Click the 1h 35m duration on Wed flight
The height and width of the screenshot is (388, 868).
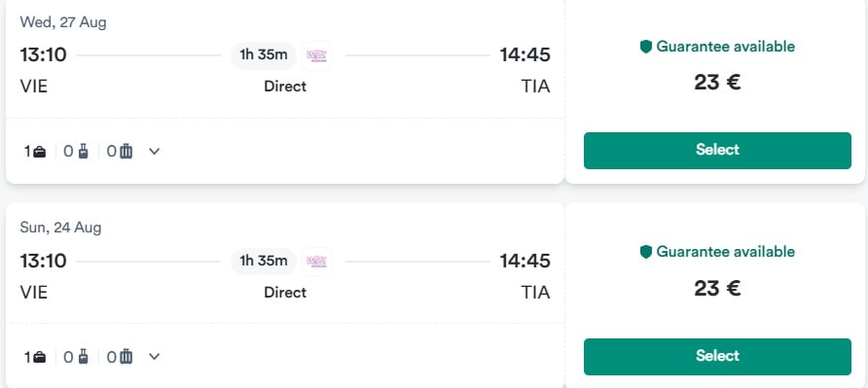click(264, 55)
